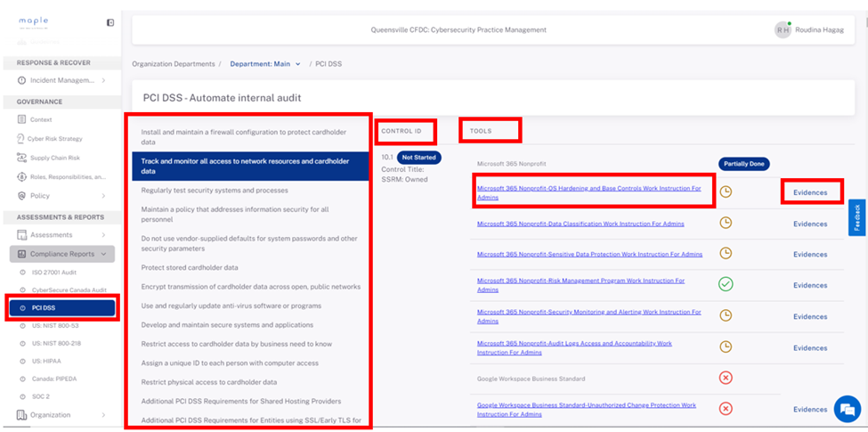Open Evidences for Data Classification row
Screen dimensions: 868x432
pos(810,224)
